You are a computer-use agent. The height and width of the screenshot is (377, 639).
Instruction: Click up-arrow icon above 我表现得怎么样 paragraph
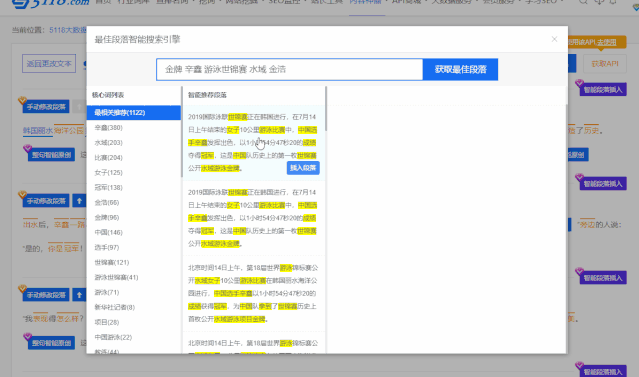[x=79, y=295]
